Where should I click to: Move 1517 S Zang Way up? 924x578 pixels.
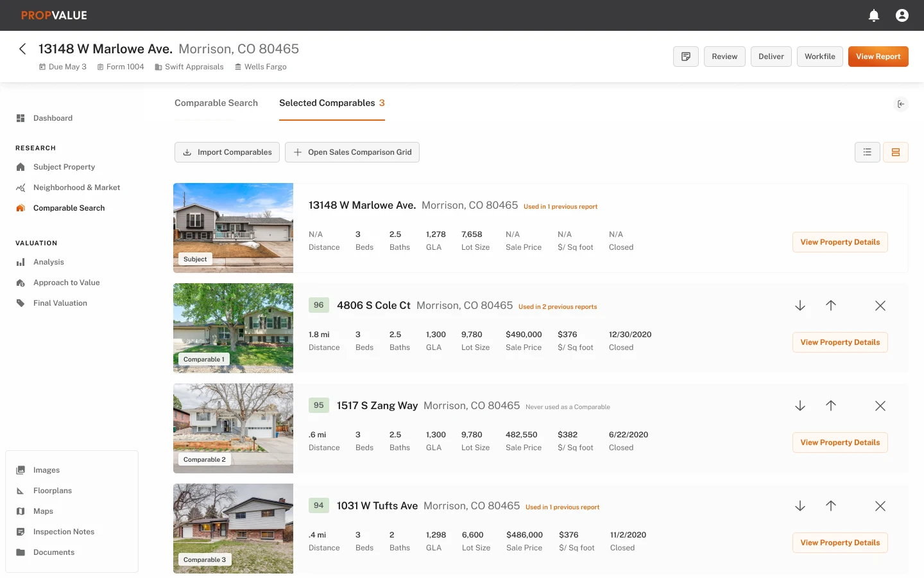click(x=831, y=406)
